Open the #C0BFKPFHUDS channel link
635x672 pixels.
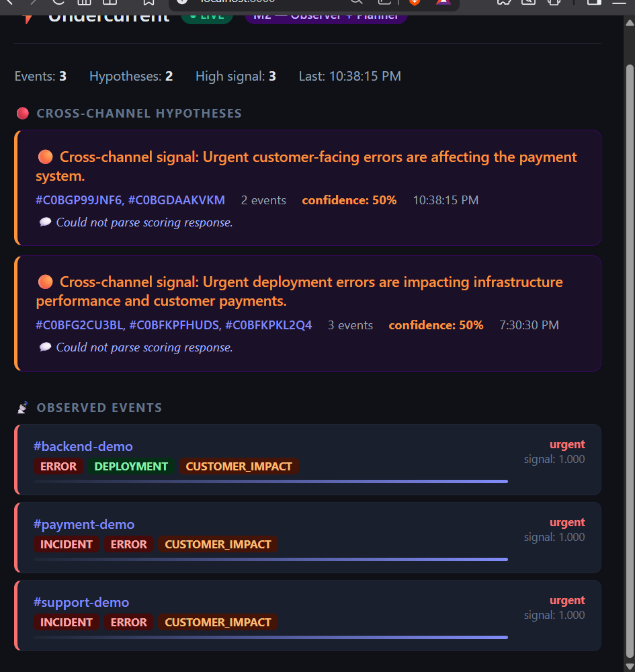175,325
